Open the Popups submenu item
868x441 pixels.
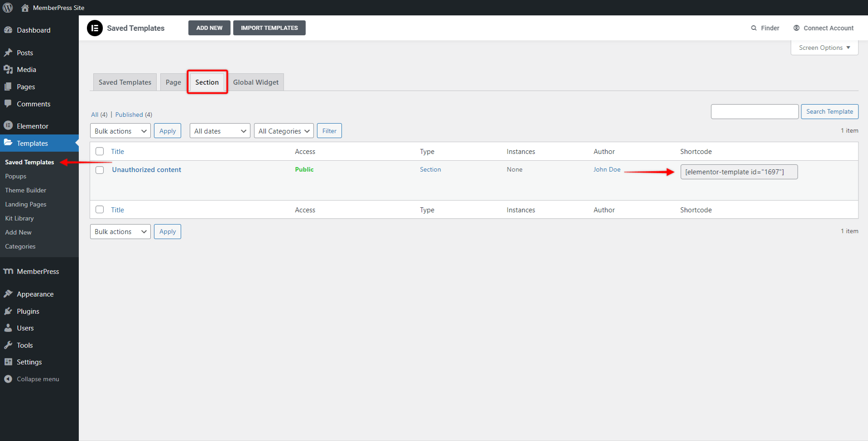(x=16, y=176)
